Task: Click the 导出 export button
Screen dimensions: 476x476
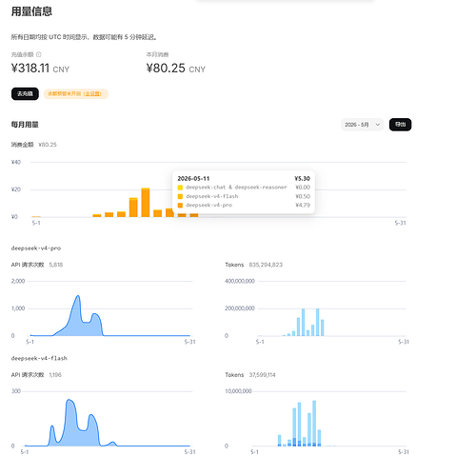Action: [x=400, y=125]
